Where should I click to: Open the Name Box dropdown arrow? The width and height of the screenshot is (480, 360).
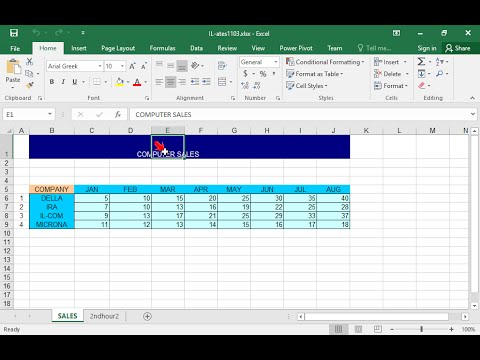[x=50, y=114]
